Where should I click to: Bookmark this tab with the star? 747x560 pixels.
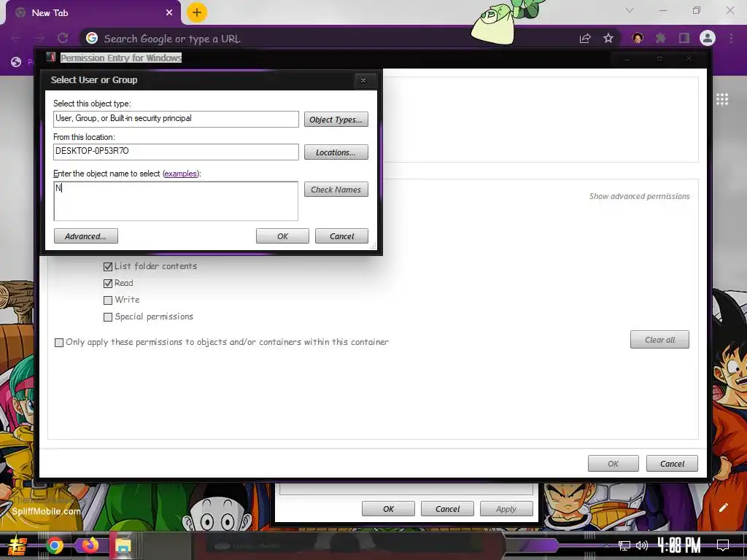(x=608, y=39)
